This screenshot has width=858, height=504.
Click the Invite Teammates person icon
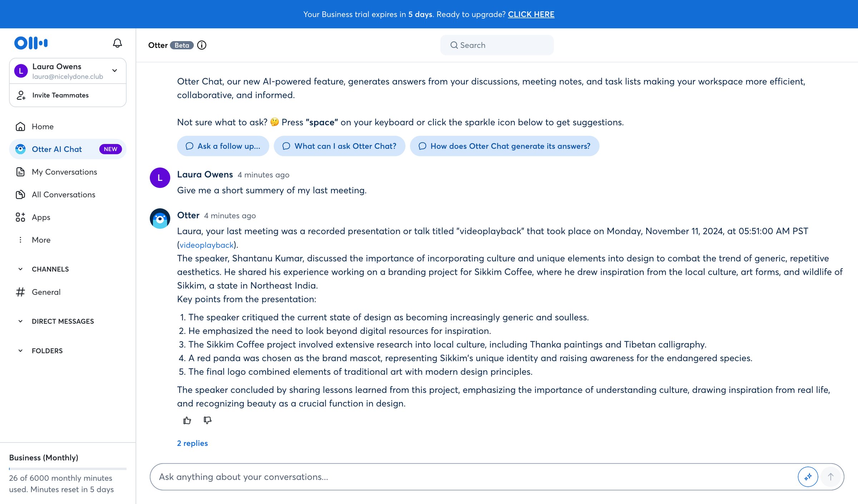coord(21,95)
